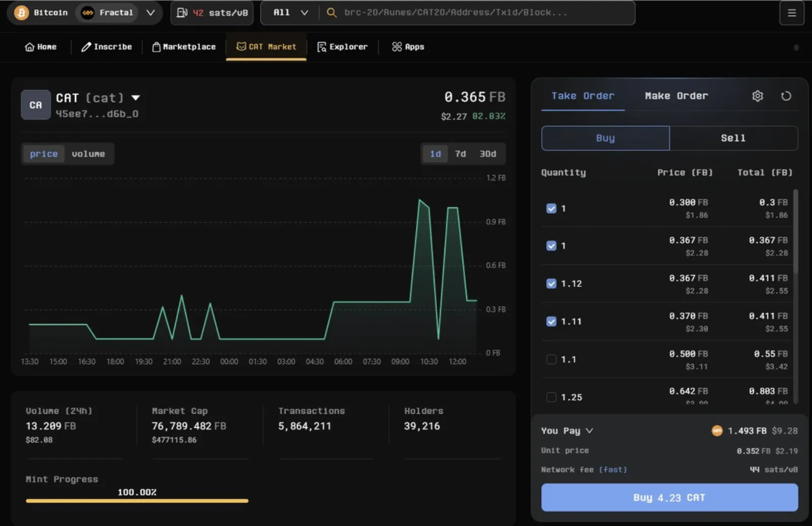Click the 0.642 FB price in order list

(x=688, y=392)
